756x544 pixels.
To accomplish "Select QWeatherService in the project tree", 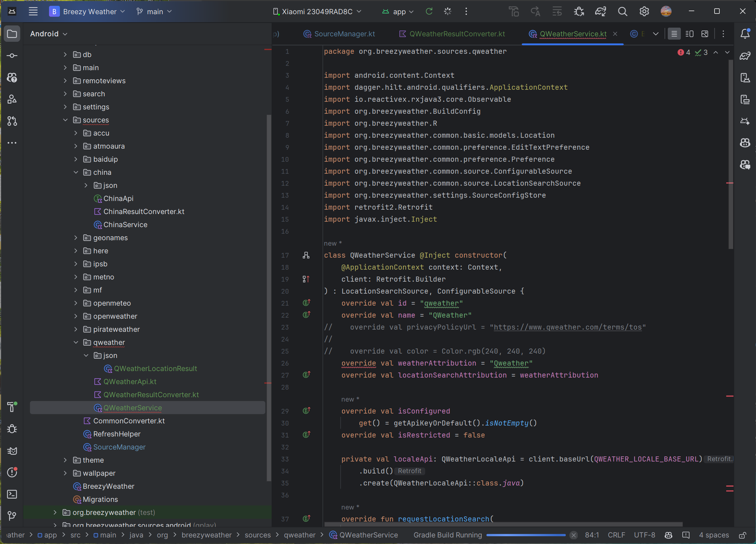I will [x=133, y=408].
